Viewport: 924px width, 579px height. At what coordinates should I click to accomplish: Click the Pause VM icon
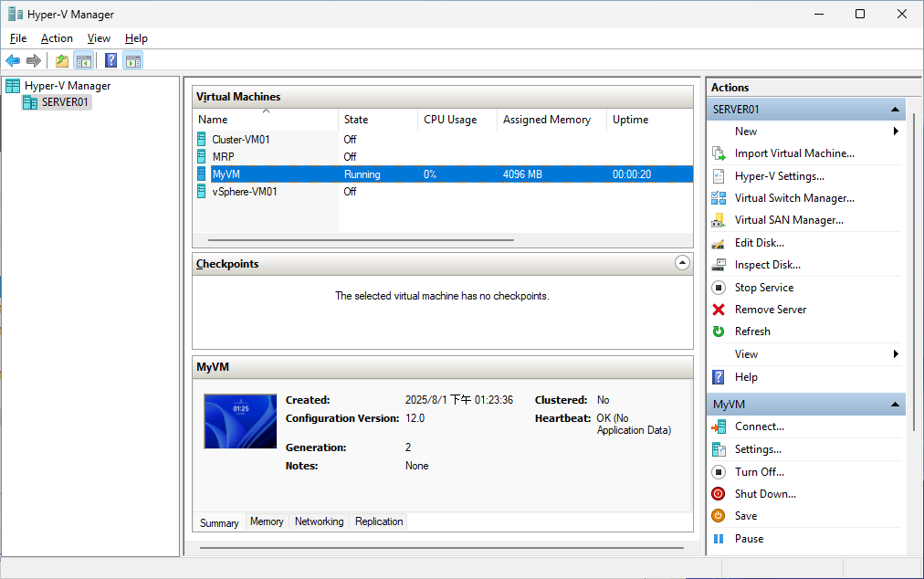point(719,539)
